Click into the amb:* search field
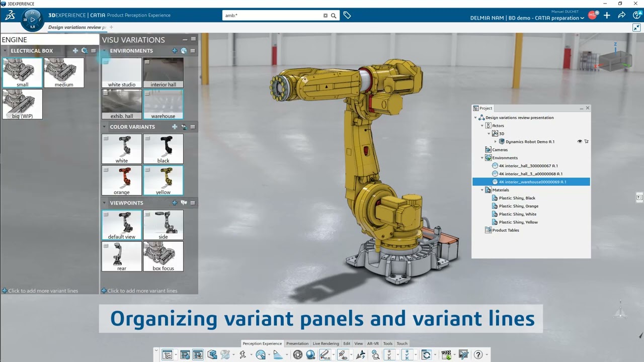 coord(273,16)
